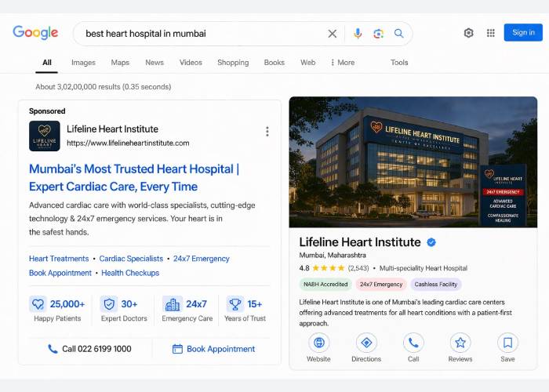Open the 24x7 Emergency sitelink
Screen dimensions: 549x392
(x=202, y=259)
